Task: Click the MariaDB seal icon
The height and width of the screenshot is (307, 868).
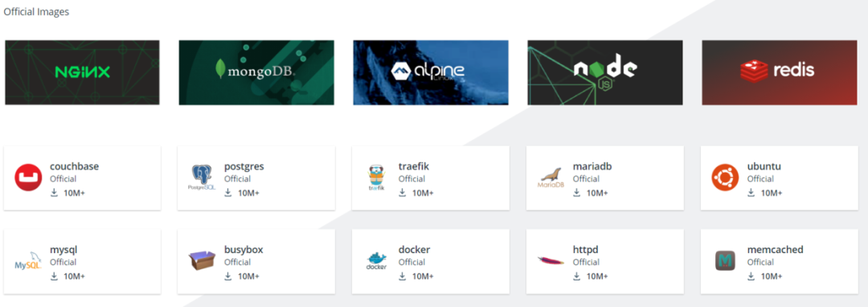Action: click(x=551, y=178)
